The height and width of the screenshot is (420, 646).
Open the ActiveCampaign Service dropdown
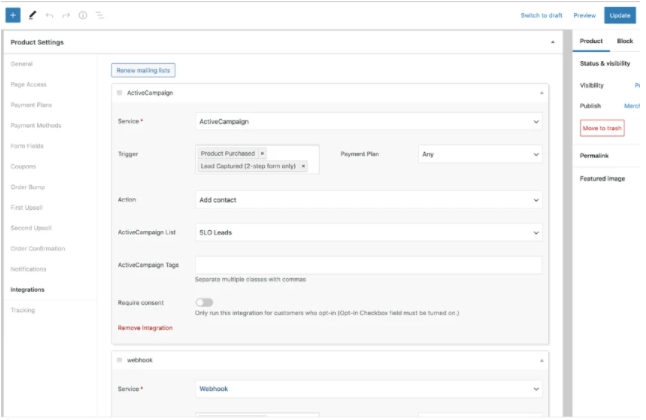pos(369,122)
